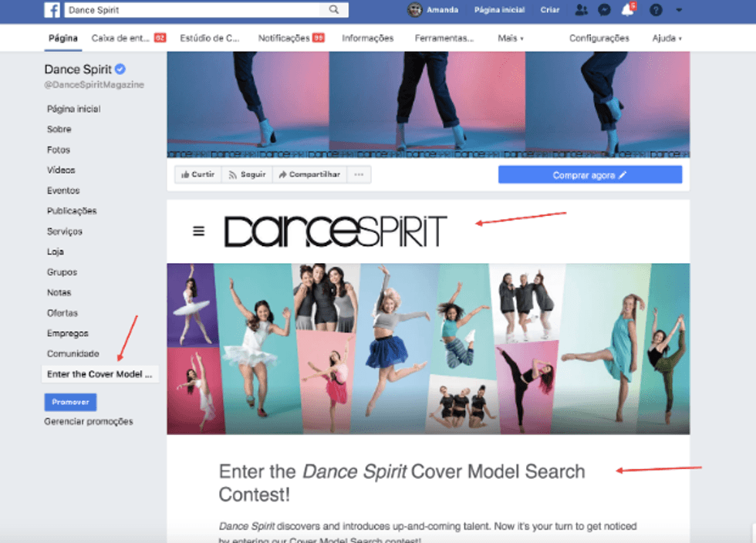
Task: Click the Comprar agora button
Action: 590,175
